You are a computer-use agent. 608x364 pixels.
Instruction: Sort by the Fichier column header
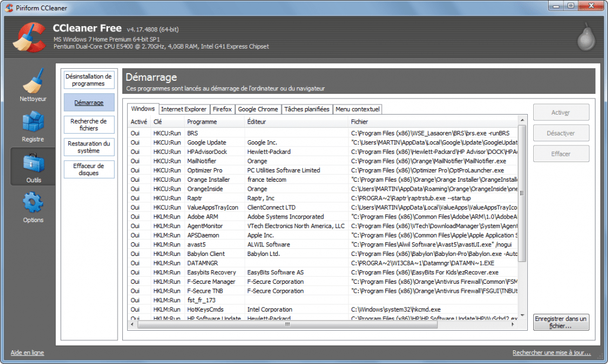point(433,122)
